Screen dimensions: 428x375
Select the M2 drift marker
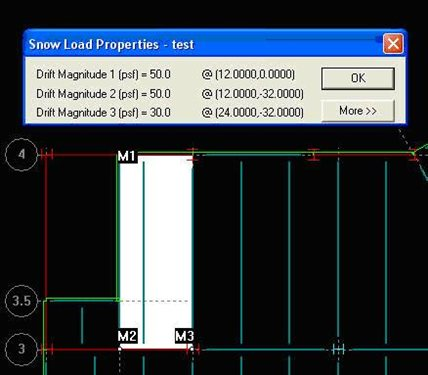tap(127, 336)
